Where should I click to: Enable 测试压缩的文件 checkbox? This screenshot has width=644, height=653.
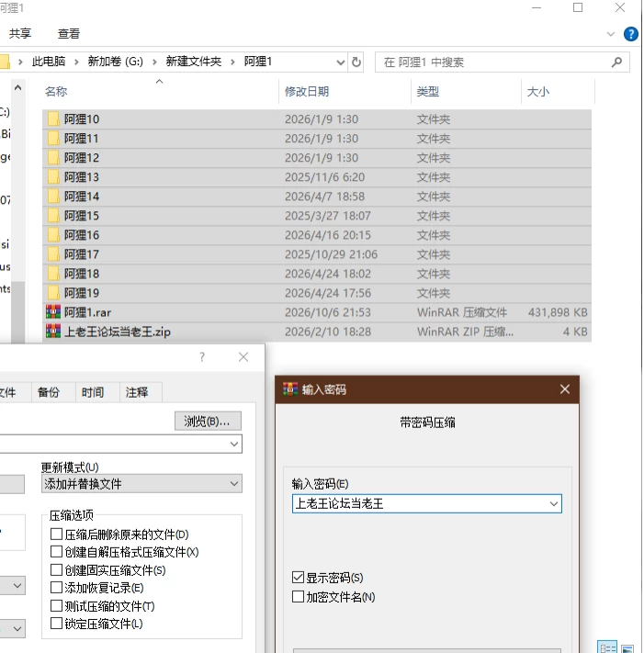click(56, 605)
